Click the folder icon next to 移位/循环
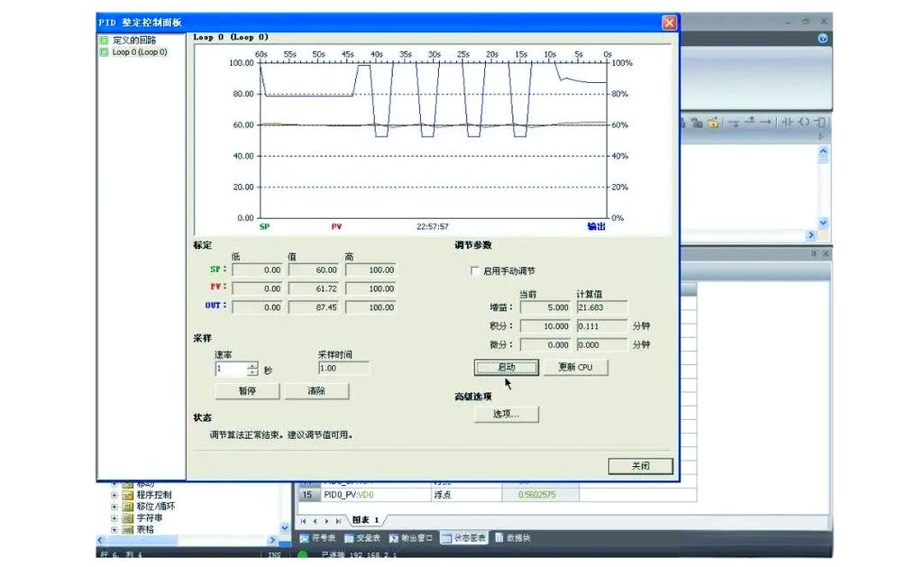Screen dimensions: 924x567 tap(128, 507)
